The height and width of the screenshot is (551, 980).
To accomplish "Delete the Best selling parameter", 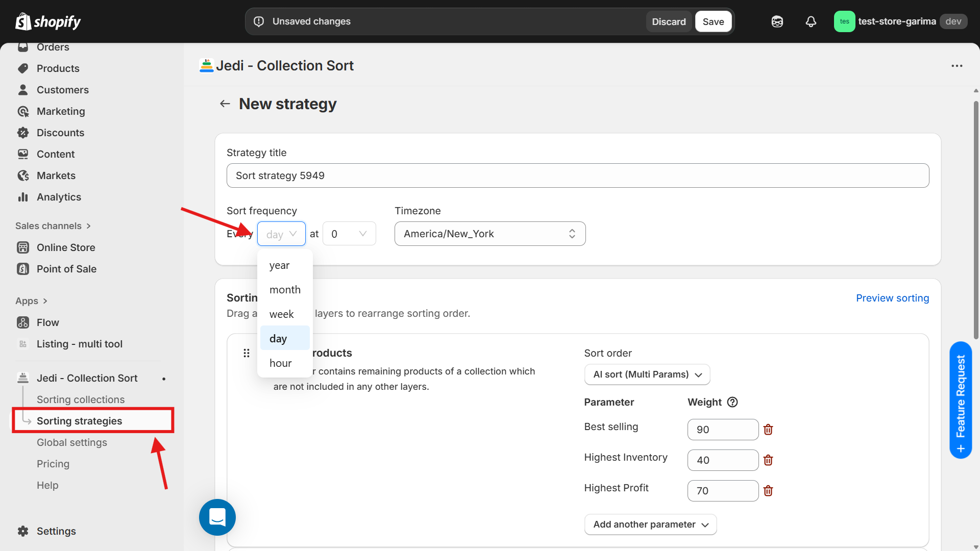I will [768, 430].
